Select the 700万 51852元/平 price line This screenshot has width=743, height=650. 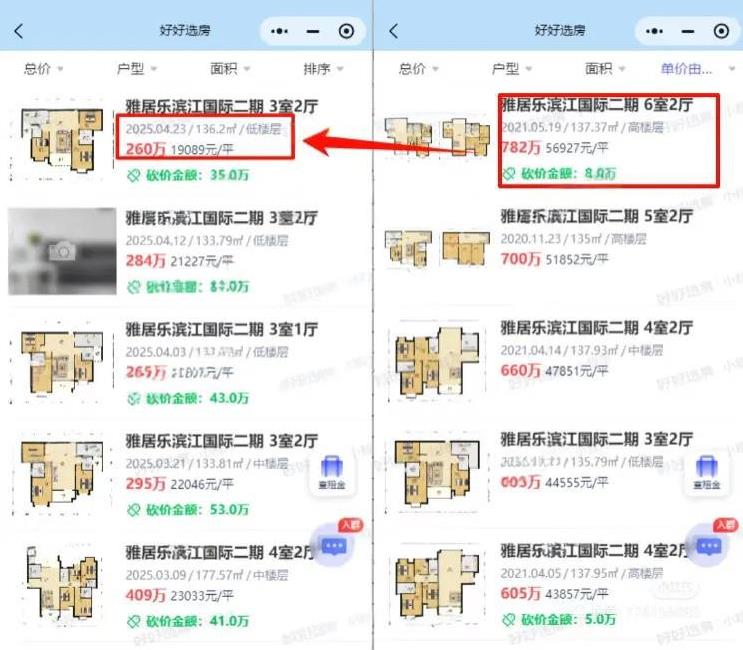[x=554, y=259]
